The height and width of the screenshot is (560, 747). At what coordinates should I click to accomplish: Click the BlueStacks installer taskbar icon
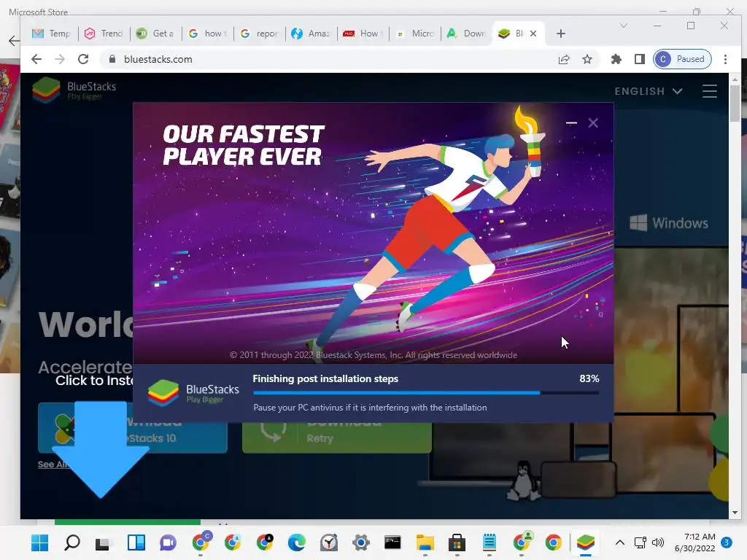pyautogui.click(x=586, y=542)
